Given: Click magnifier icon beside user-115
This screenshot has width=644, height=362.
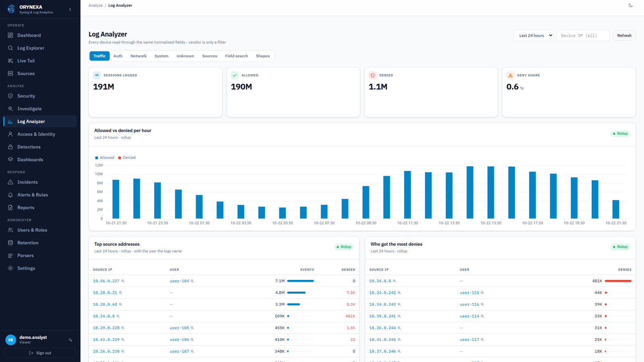Looking at the screenshot, I should [x=482, y=293].
